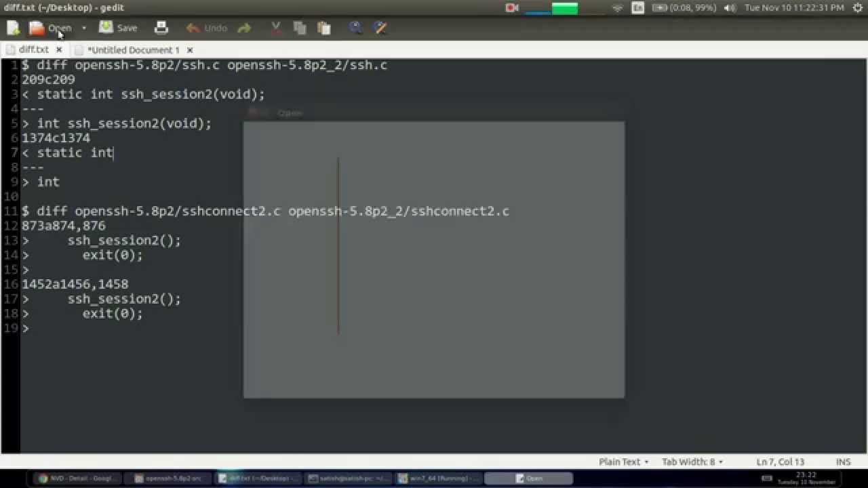Image resolution: width=868 pixels, height=488 pixels.
Task: Click the exit(0); text on line 14
Action: pyautogui.click(x=113, y=255)
